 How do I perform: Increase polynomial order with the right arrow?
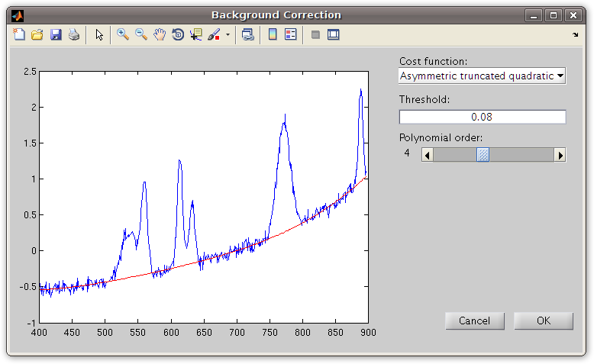point(560,155)
